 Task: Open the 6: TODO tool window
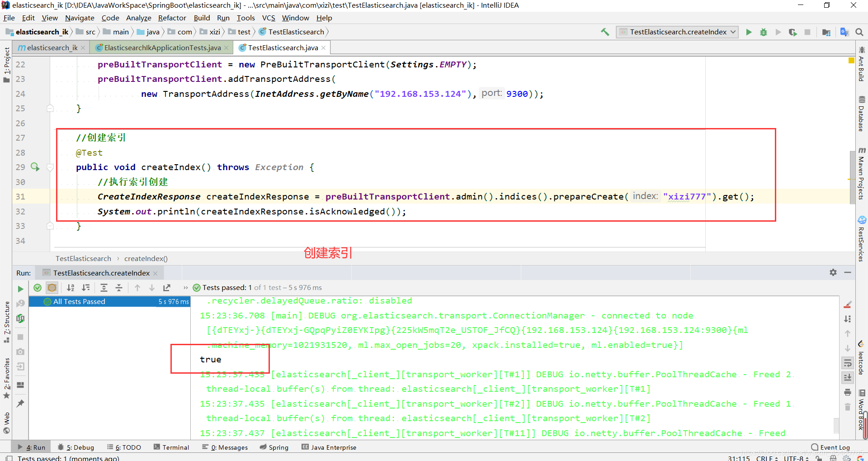(x=124, y=447)
